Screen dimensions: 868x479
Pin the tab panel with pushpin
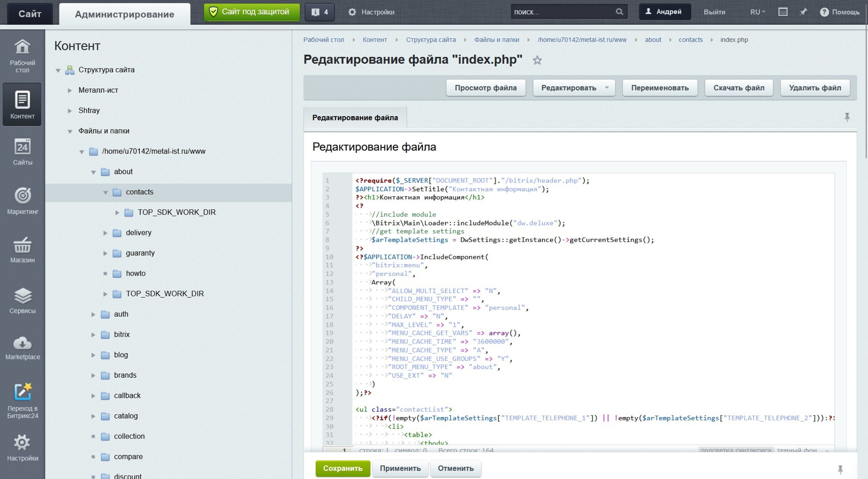click(x=847, y=117)
